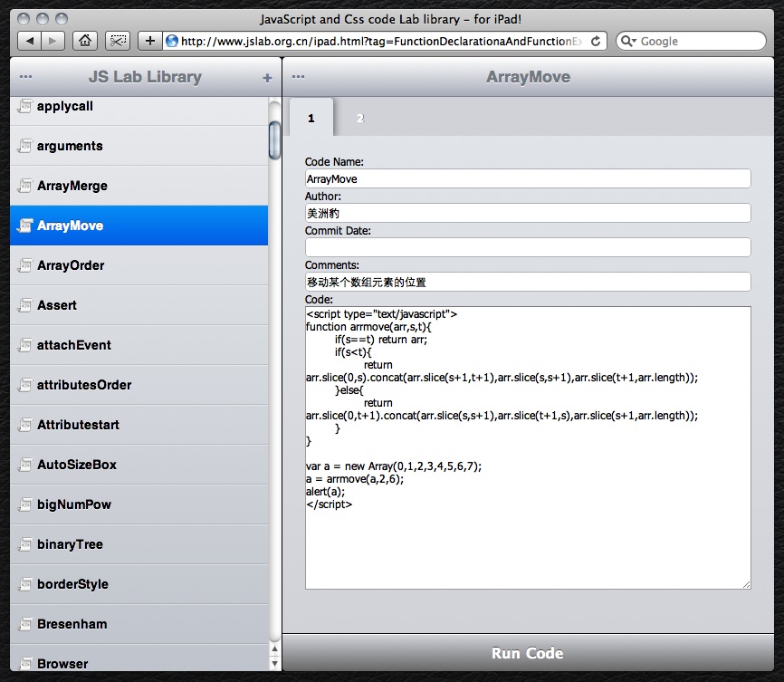Screen dimensions: 784x682
Task: Open the Attributestart entry
Action: point(139,425)
